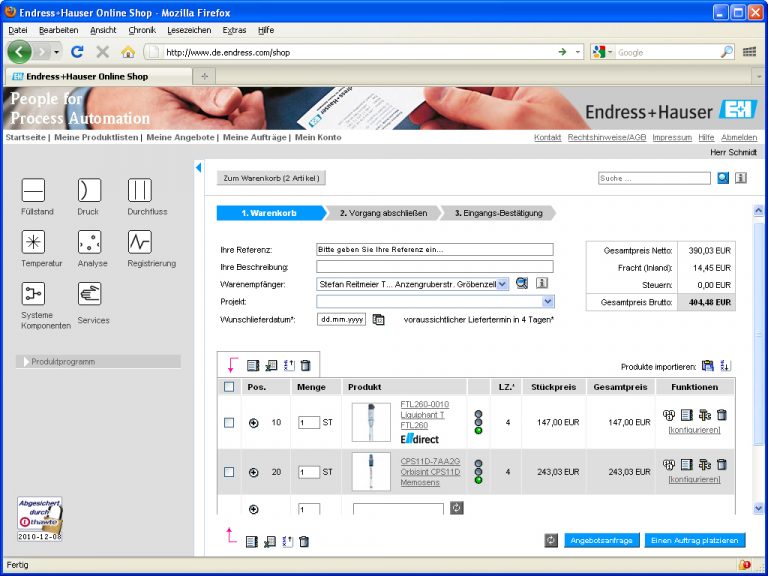
Task: Select the Druck category icon
Action: 89,190
